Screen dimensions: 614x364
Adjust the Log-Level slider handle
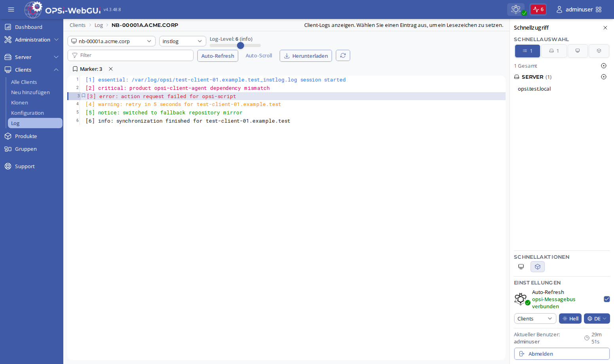pos(241,45)
